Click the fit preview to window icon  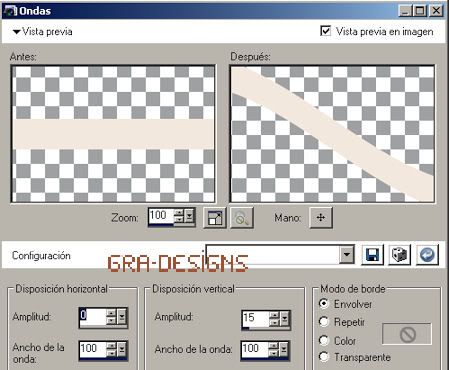point(215,218)
